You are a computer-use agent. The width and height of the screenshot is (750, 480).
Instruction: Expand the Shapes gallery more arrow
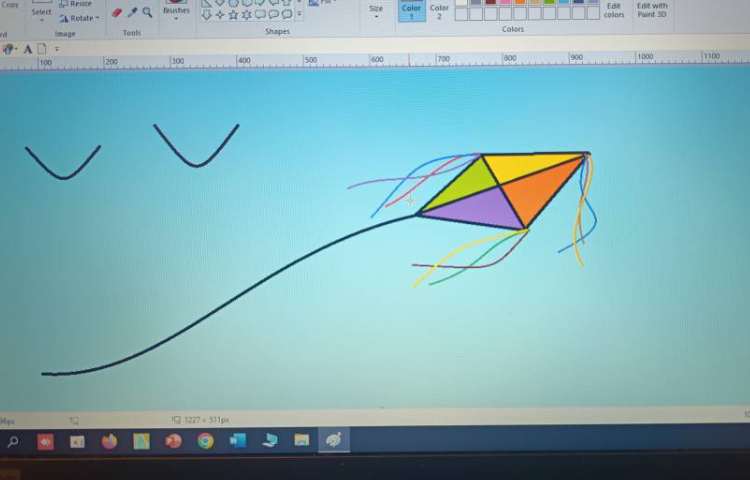pos(300,15)
